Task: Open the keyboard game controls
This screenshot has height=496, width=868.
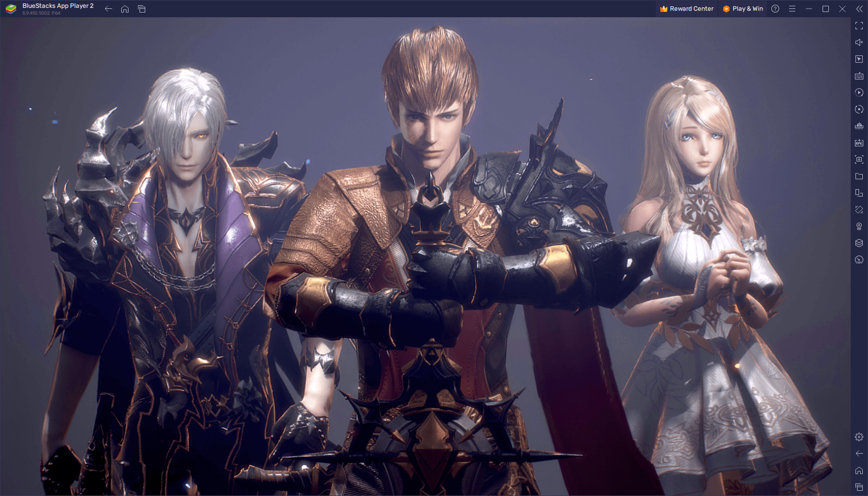Action: (x=859, y=76)
